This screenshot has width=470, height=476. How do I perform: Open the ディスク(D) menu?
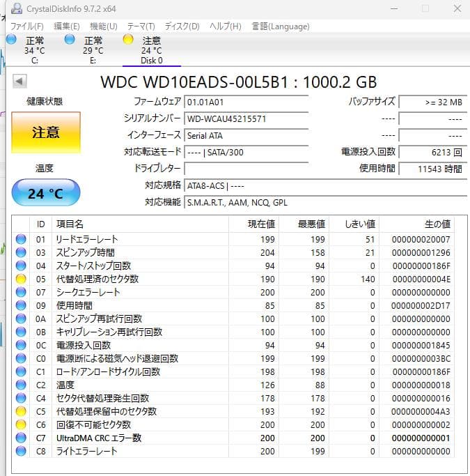pos(182,26)
